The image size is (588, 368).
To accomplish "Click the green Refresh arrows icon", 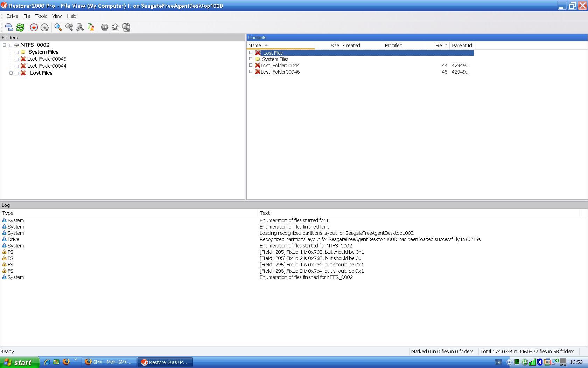I will 20,27.
